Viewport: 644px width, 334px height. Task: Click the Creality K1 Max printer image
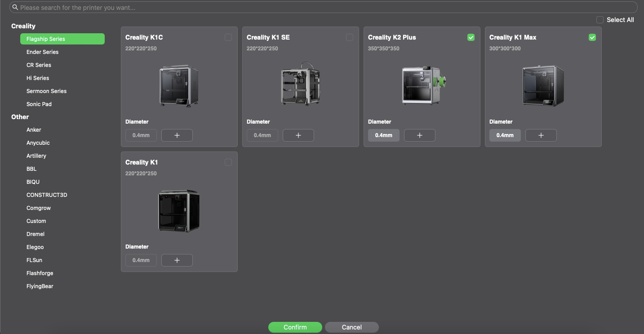click(x=543, y=86)
